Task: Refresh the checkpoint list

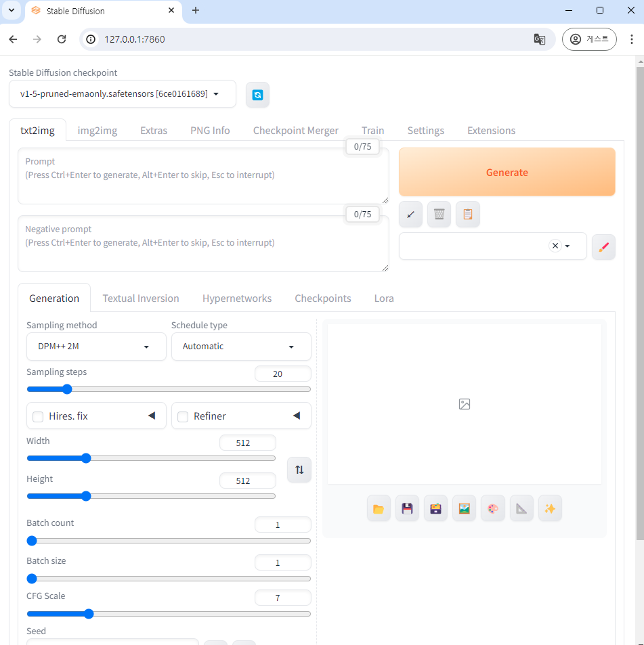Action: [257, 95]
